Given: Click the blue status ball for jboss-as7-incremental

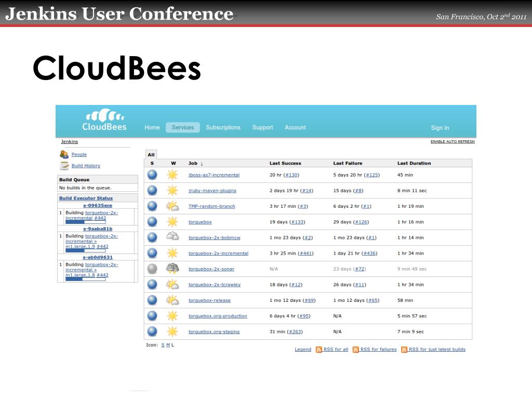Looking at the screenshot, I should point(152,175).
